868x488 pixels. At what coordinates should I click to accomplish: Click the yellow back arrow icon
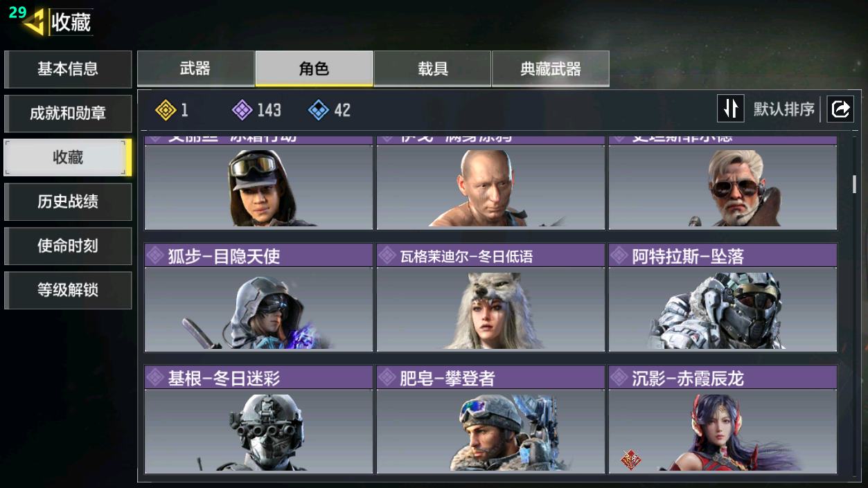[x=33, y=22]
